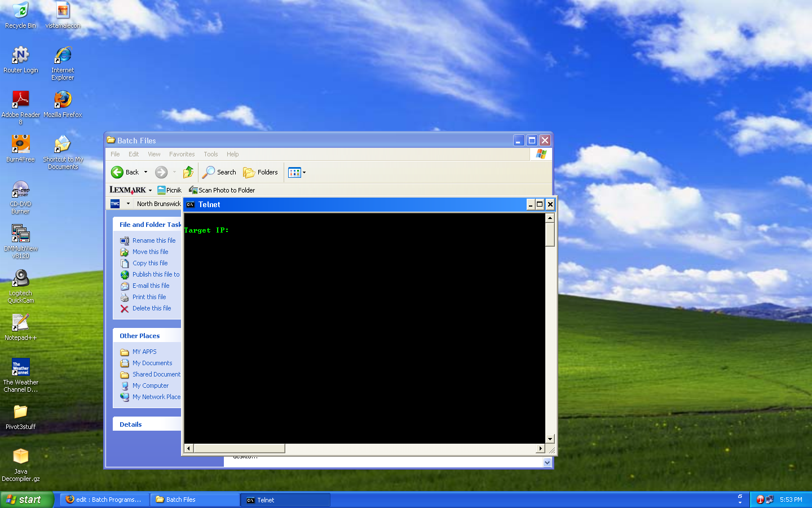Viewport: 812px width, 508px height.
Task: Switch to Batch Files taskbar button
Action: coord(195,500)
